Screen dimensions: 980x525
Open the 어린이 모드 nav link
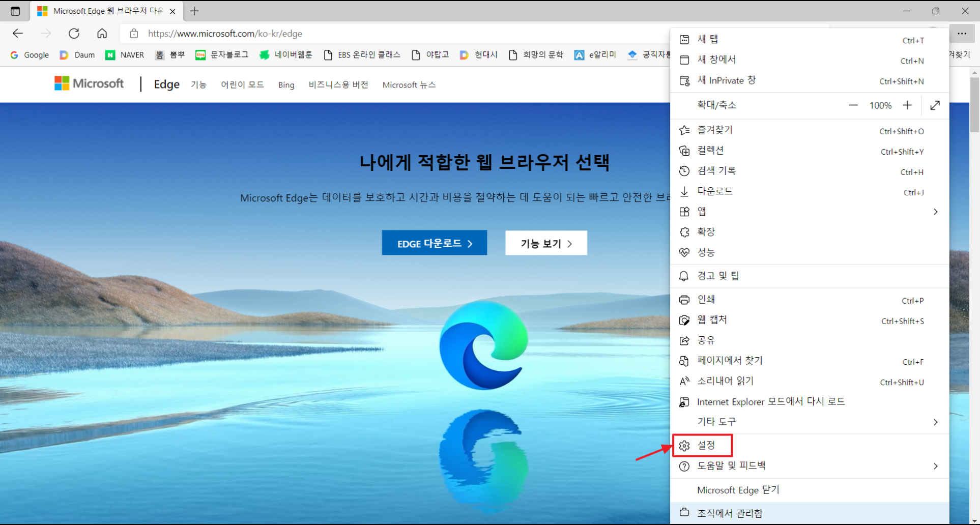242,85
